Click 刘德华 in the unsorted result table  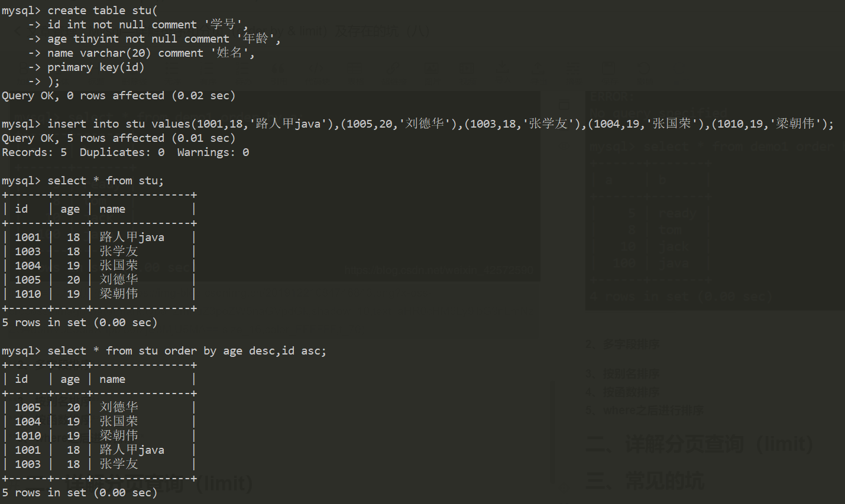point(119,279)
